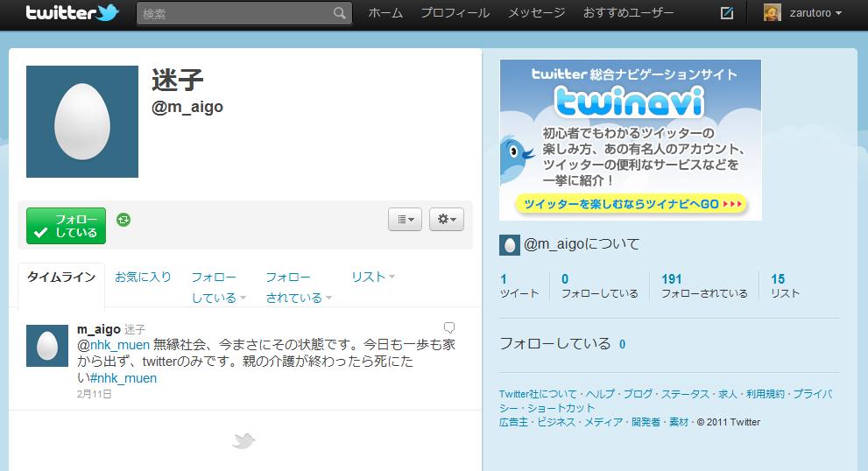
Task: Click the 広告主 footer link
Action: click(x=514, y=422)
